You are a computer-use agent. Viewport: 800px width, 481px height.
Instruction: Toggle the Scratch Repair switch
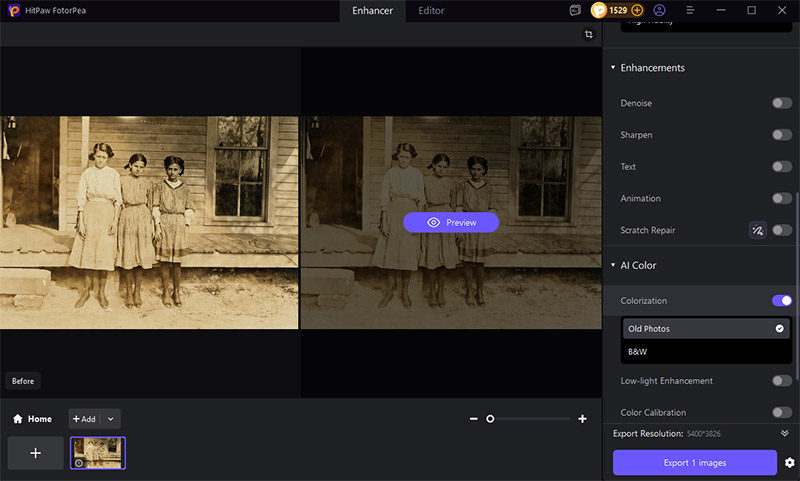coord(782,230)
